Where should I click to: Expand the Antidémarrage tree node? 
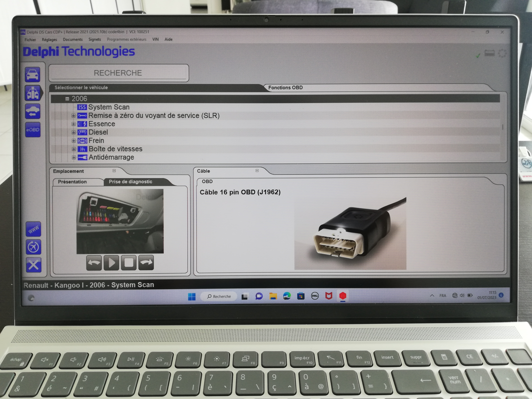coord(74,157)
